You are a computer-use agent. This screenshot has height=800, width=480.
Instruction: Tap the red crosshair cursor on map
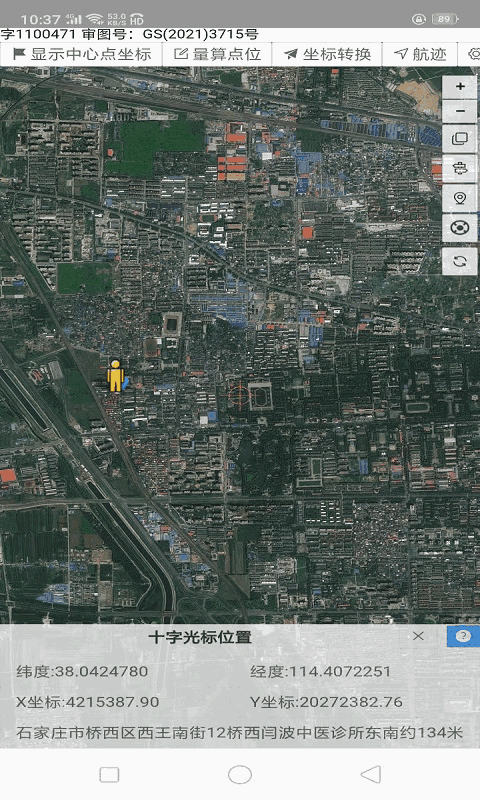click(x=238, y=395)
